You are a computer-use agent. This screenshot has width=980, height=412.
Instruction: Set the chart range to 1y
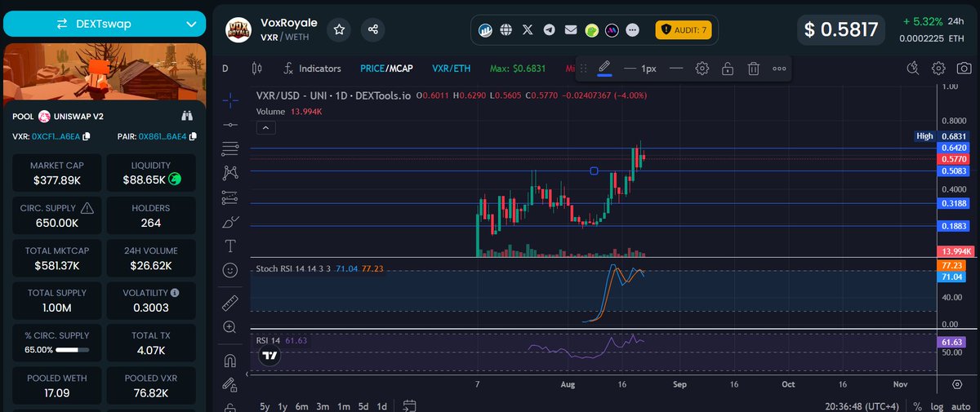(x=283, y=405)
